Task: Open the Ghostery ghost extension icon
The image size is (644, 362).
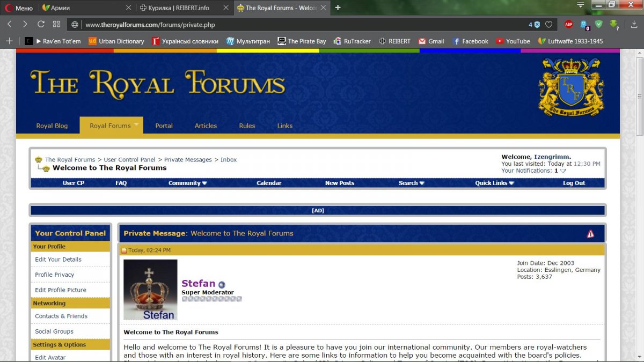Action: pyautogui.click(x=584, y=25)
